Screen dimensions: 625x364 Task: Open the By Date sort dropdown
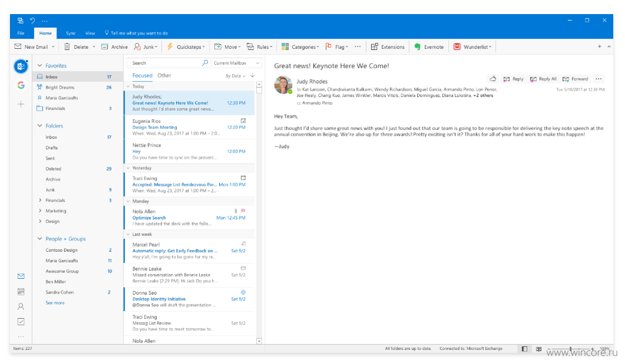click(x=235, y=76)
